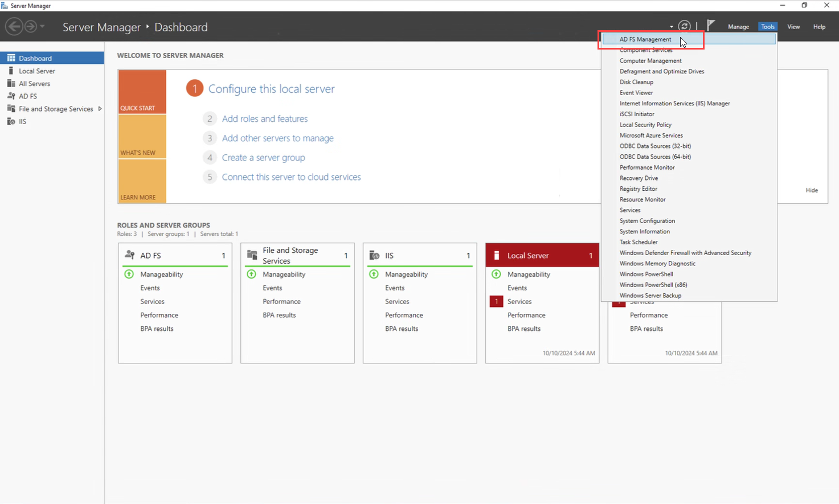Hide the welcome tile
Viewport: 839px width, 504px height.
(x=812, y=190)
